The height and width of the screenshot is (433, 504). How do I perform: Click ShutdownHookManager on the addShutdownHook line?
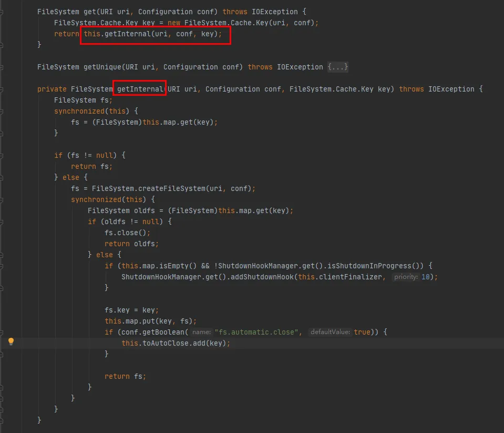[161, 277]
